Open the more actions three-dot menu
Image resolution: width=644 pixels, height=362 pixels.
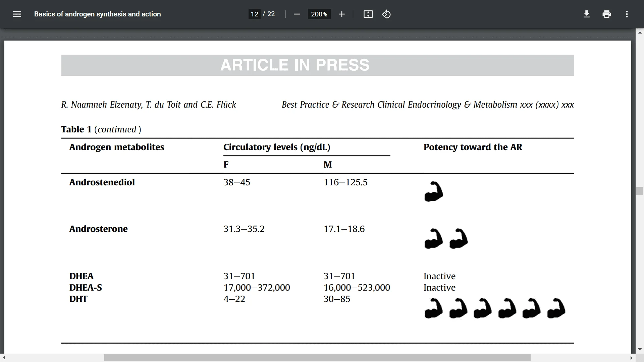pos(627,14)
